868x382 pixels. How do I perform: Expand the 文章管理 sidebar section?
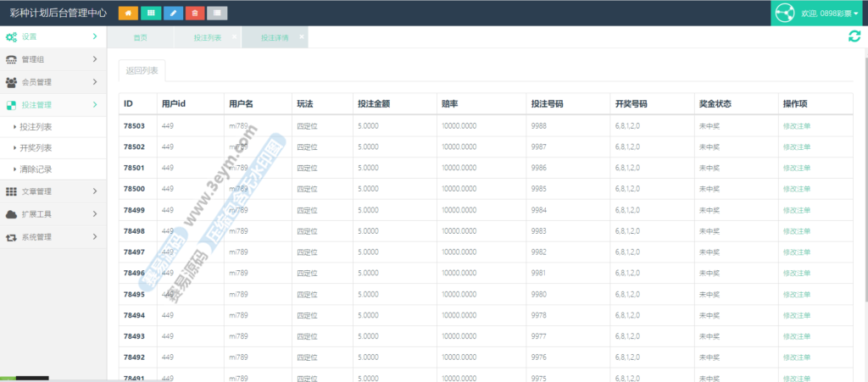(53, 191)
